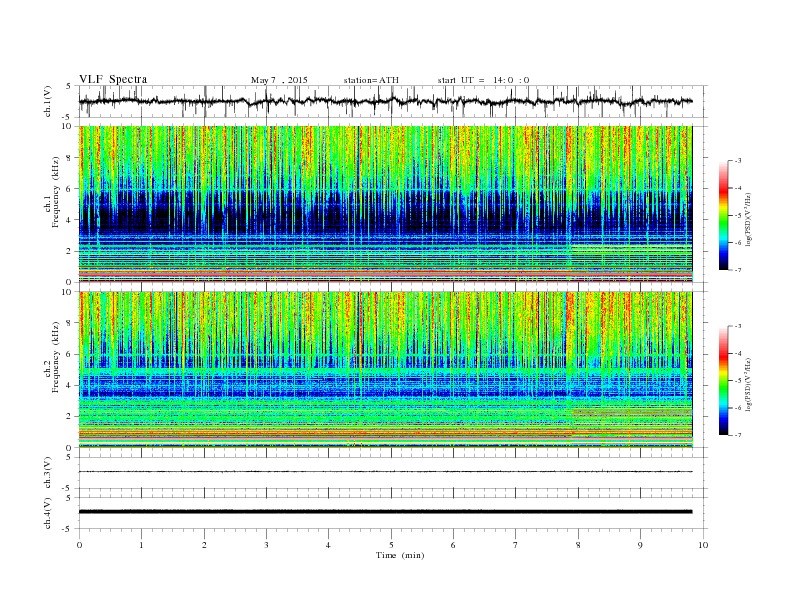Click the "2" tick on the time axis
Viewport: 792px width, 612px height.
click(204, 545)
